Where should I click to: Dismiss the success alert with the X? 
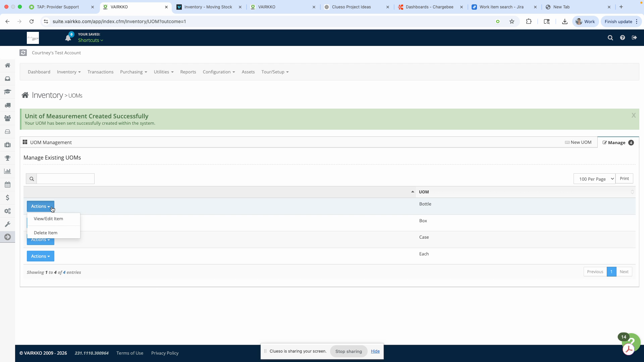634,115
